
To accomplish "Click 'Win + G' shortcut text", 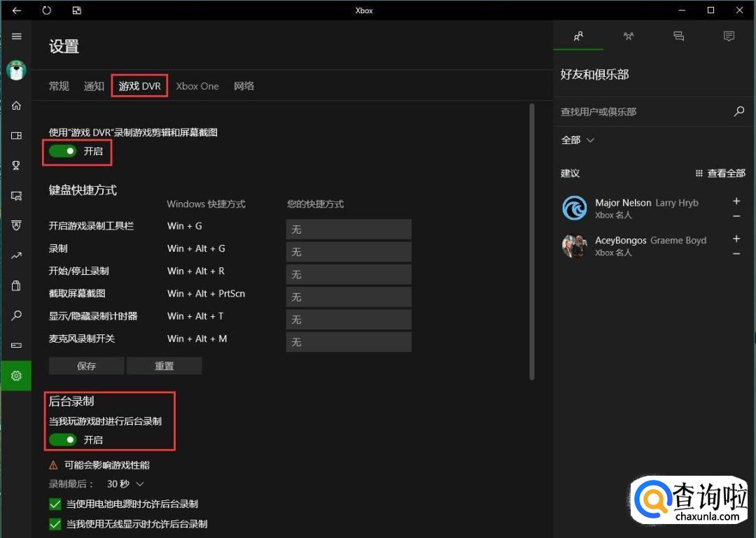I will point(185,226).
